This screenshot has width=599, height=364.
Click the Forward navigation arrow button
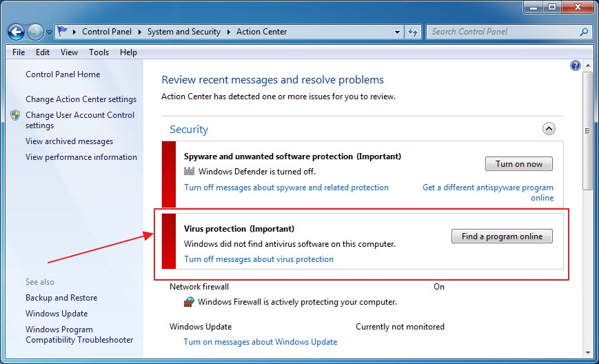35,32
